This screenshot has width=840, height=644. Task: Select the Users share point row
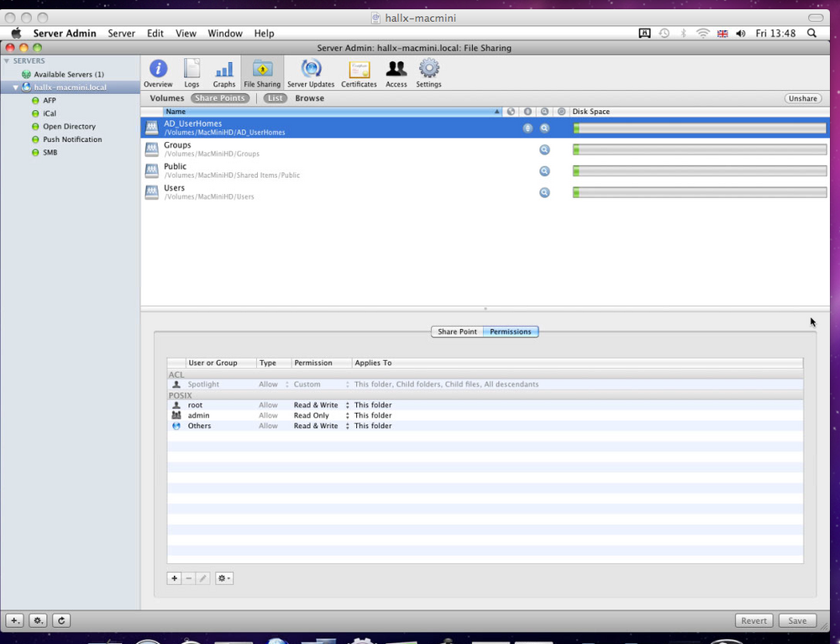point(485,192)
